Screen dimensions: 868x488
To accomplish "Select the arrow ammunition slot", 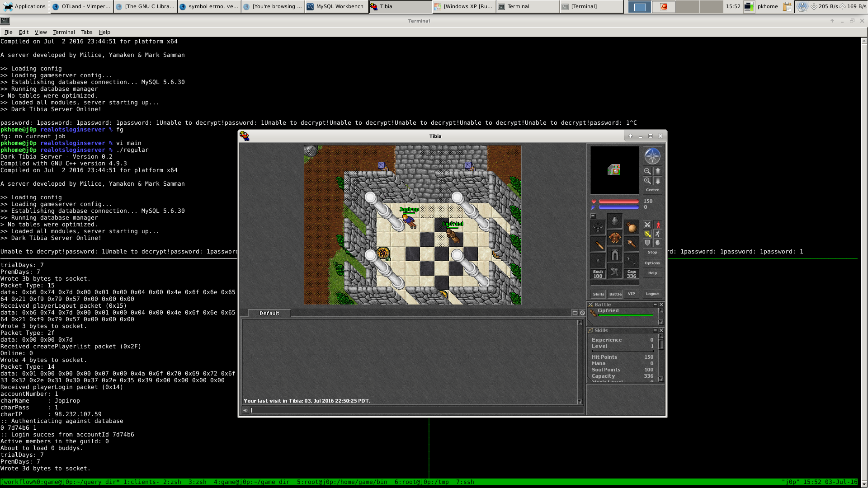I will [x=631, y=261].
